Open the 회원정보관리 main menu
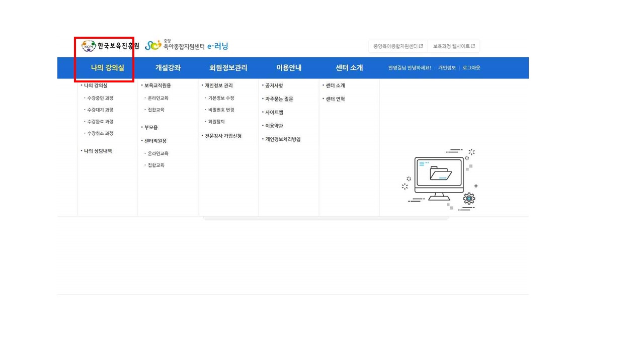 228,68
